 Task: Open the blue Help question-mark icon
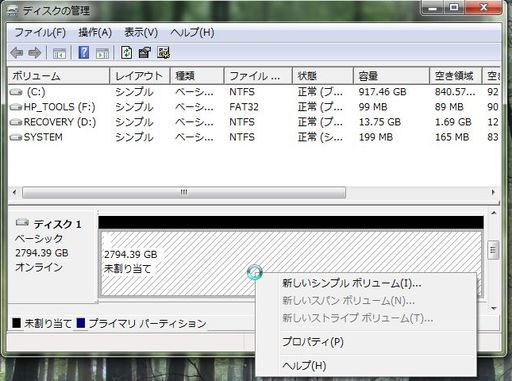pyautogui.click(x=83, y=53)
